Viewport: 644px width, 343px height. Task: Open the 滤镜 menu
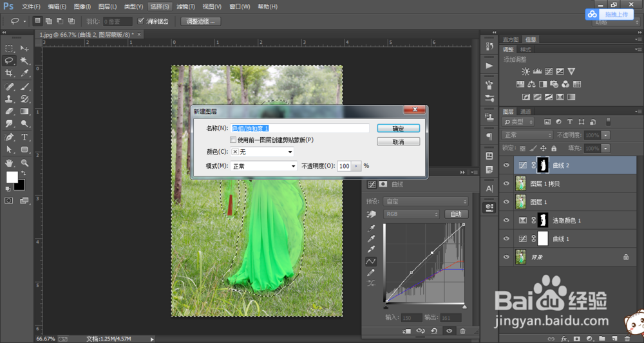click(185, 6)
